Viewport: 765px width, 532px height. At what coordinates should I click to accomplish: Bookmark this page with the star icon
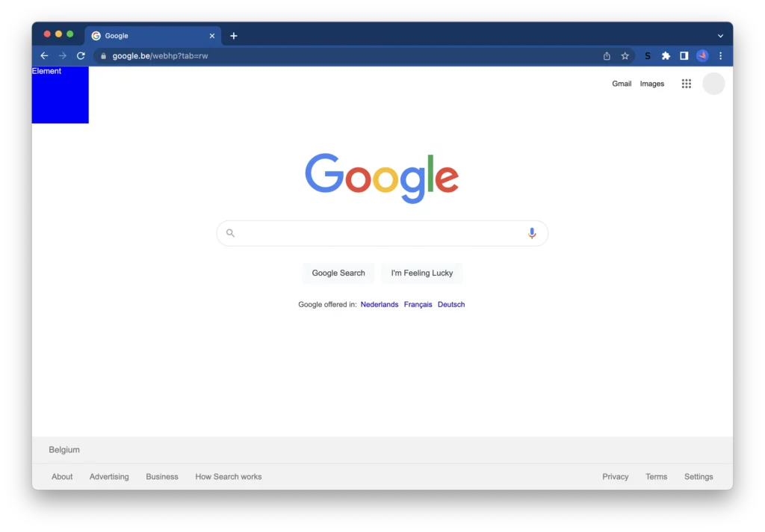click(x=625, y=55)
